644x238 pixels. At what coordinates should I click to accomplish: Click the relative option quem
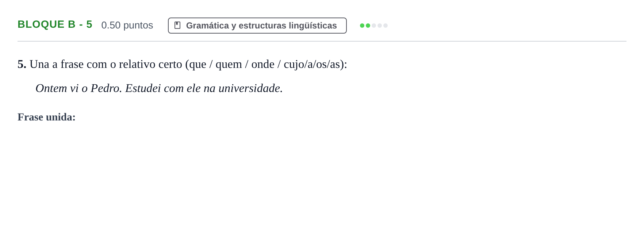pyautogui.click(x=229, y=65)
